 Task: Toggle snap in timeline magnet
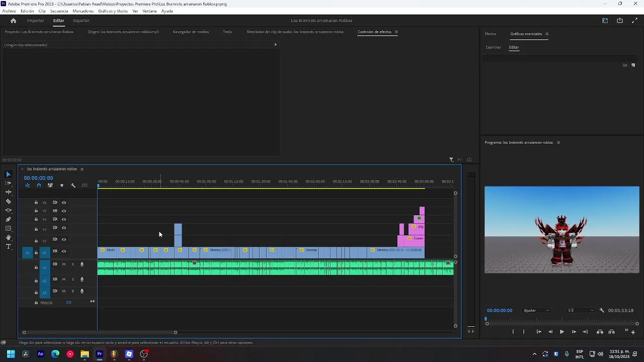click(x=39, y=186)
